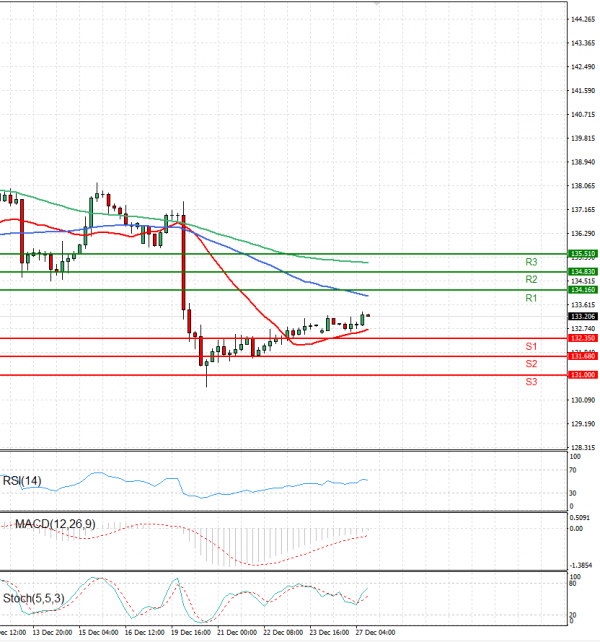Click the S2 support label
This screenshot has width=600, height=642.
(531, 364)
